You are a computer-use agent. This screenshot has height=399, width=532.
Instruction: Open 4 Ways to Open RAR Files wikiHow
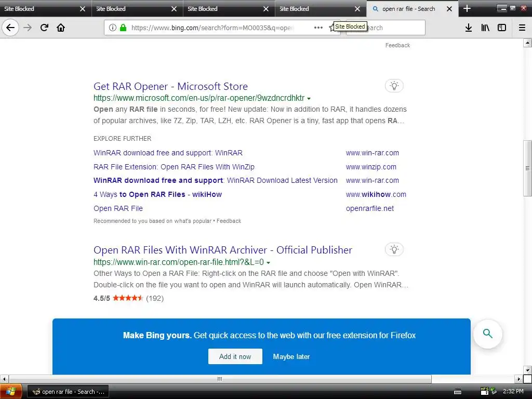click(158, 194)
